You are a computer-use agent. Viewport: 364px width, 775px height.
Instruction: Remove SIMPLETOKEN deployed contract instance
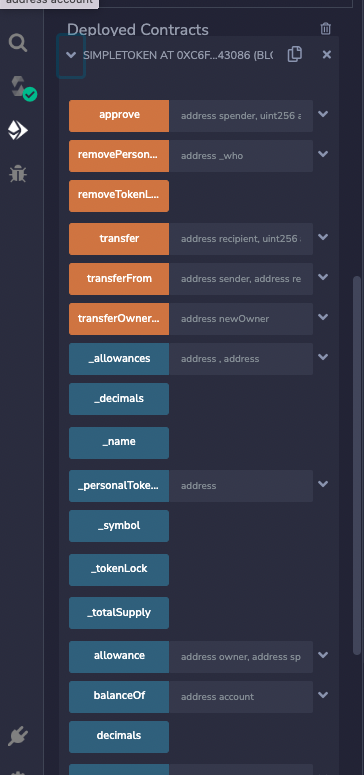(326, 55)
